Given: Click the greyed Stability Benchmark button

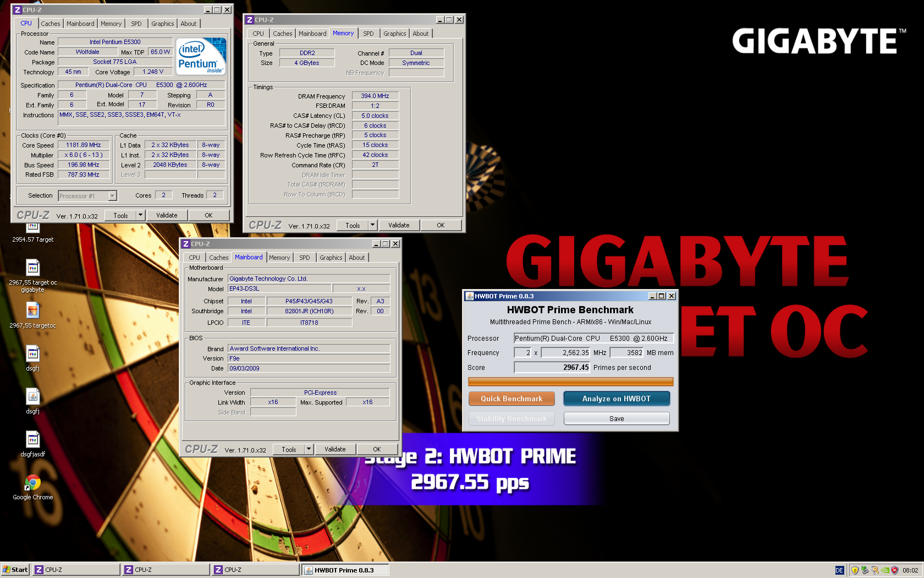Looking at the screenshot, I should (x=512, y=418).
